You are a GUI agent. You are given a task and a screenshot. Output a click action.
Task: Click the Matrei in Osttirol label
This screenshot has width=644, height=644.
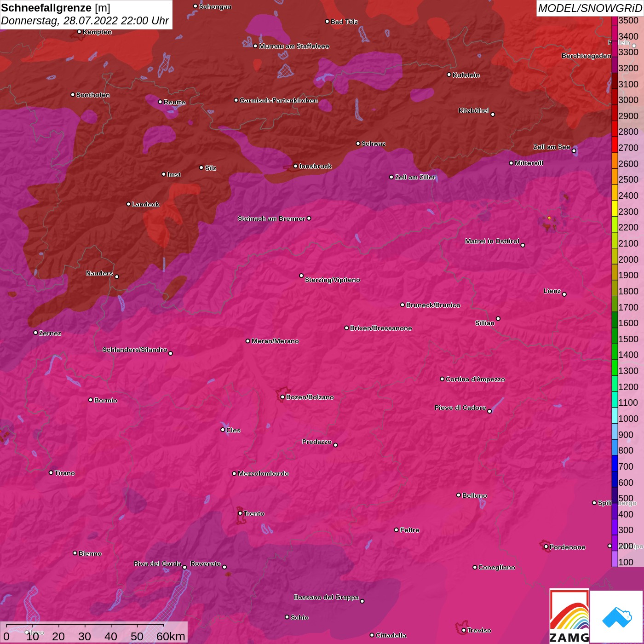tap(492, 241)
